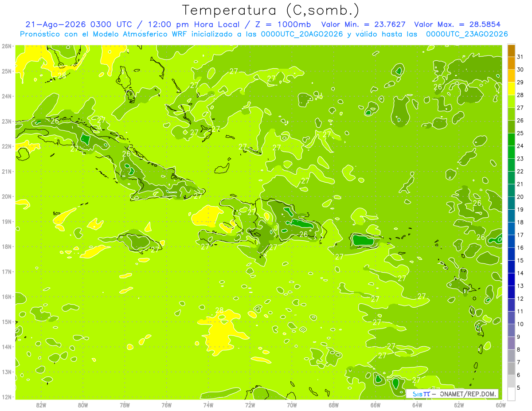Click the yellow colorbar segment between 28 and 29
The height and width of the screenshot is (411, 532).
pyautogui.click(x=511, y=89)
